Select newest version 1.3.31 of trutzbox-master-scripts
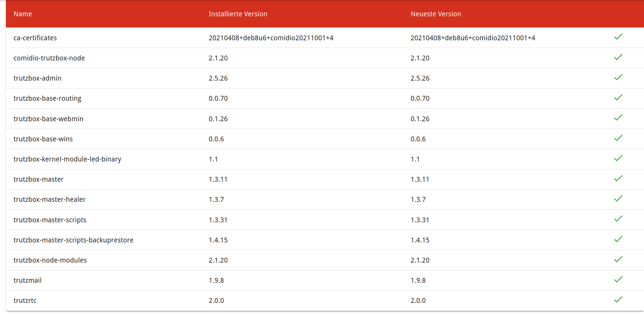This screenshot has height=314, width=644. (420, 220)
